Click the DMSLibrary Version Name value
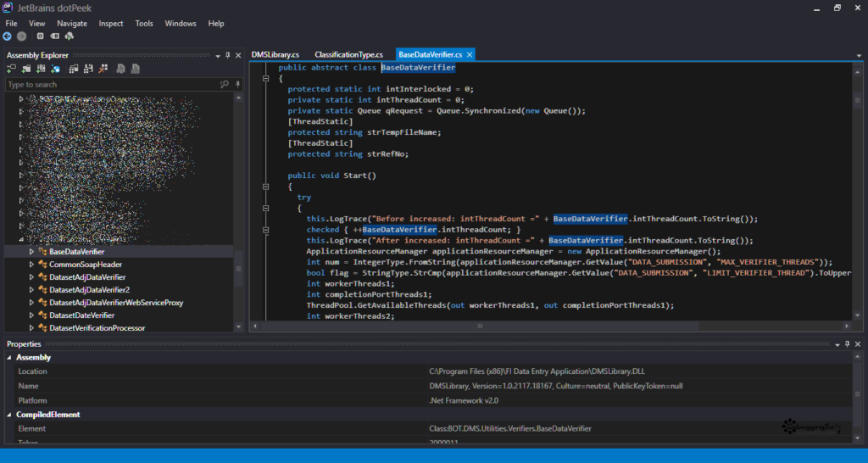 [x=556, y=386]
